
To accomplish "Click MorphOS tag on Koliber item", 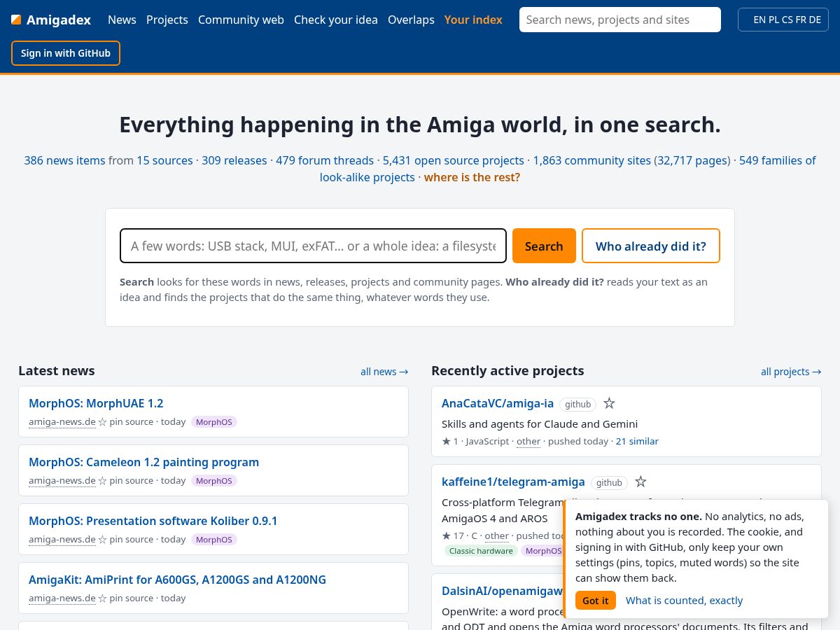I will [214, 540].
